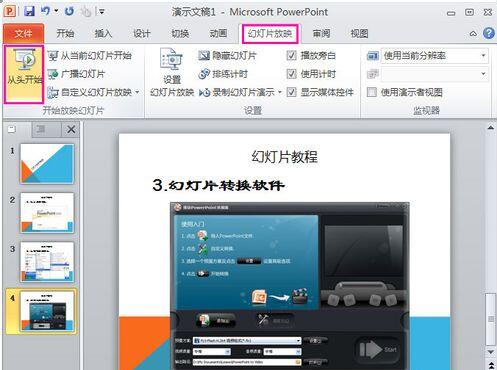Switch to the Design (设计) tab
Screen dimensions: 497x370
click(142, 33)
